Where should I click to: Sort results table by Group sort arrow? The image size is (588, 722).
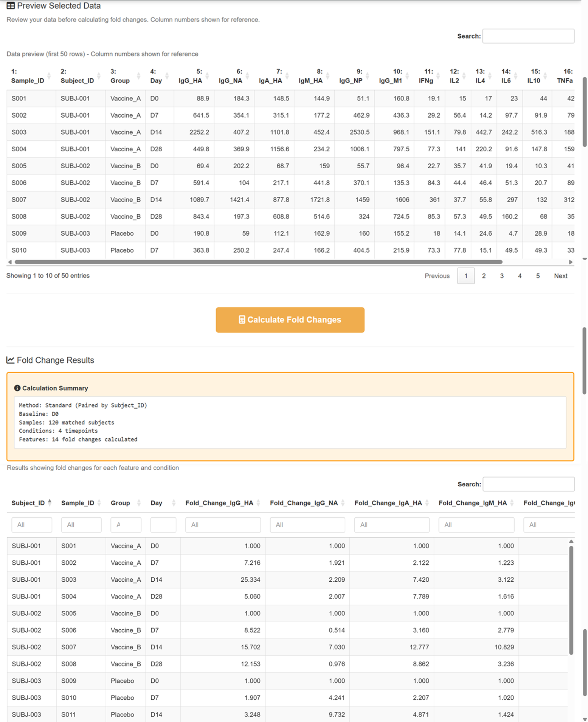[139, 503]
